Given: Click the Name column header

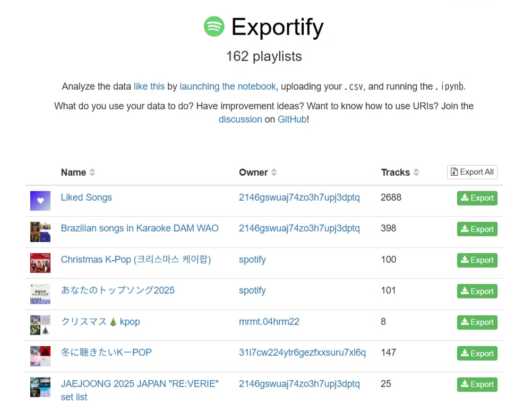Looking at the screenshot, I should click(x=73, y=173).
